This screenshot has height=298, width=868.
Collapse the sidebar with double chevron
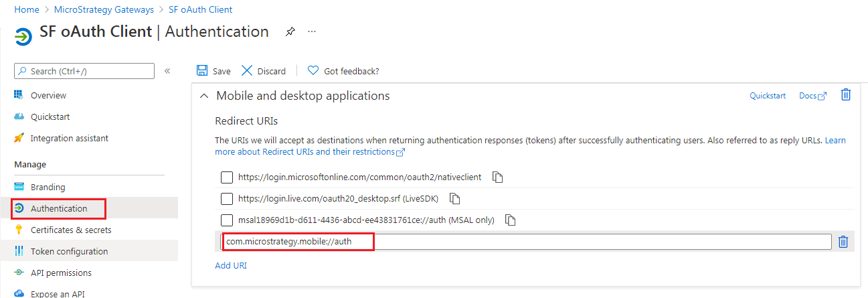pyautogui.click(x=167, y=71)
